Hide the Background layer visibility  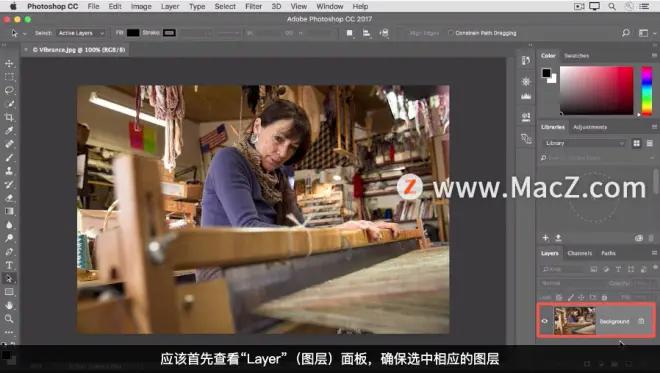pos(545,321)
